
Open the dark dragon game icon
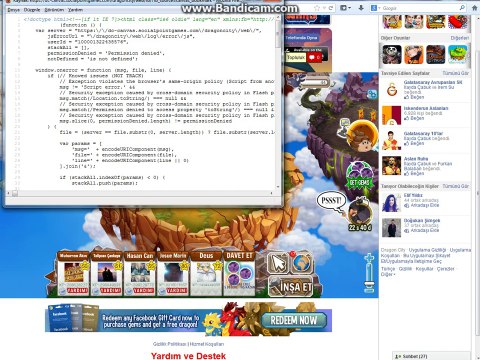click(x=436, y=55)
